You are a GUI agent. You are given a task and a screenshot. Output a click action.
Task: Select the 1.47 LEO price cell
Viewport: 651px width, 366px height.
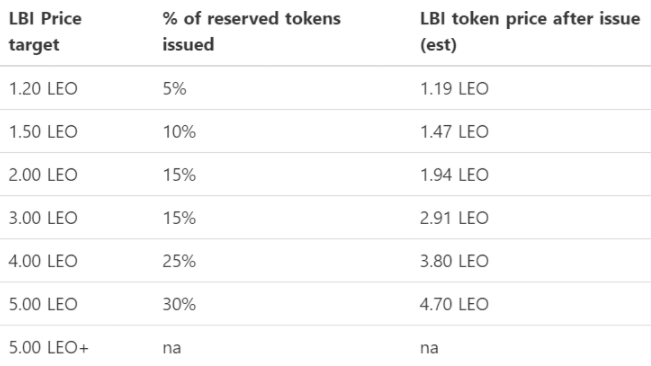tap(454, 132)
